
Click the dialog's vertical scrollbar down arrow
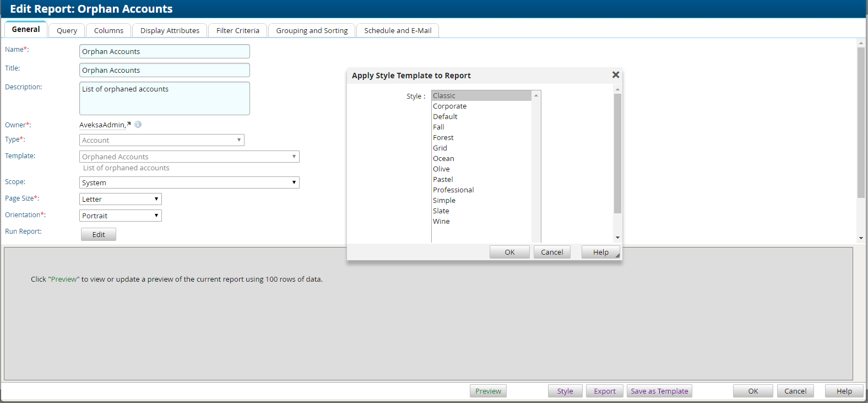coord(617,238)
